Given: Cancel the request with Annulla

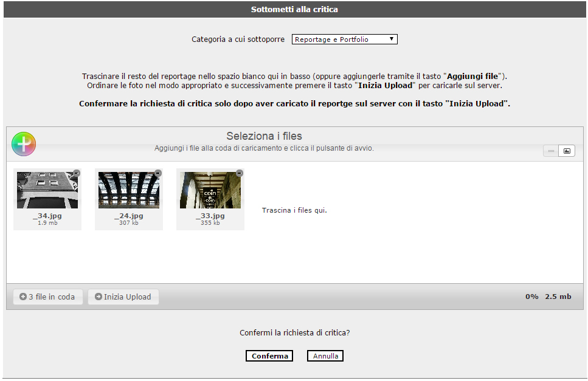Looking at the screenshot, I should (x=325, y=356).
